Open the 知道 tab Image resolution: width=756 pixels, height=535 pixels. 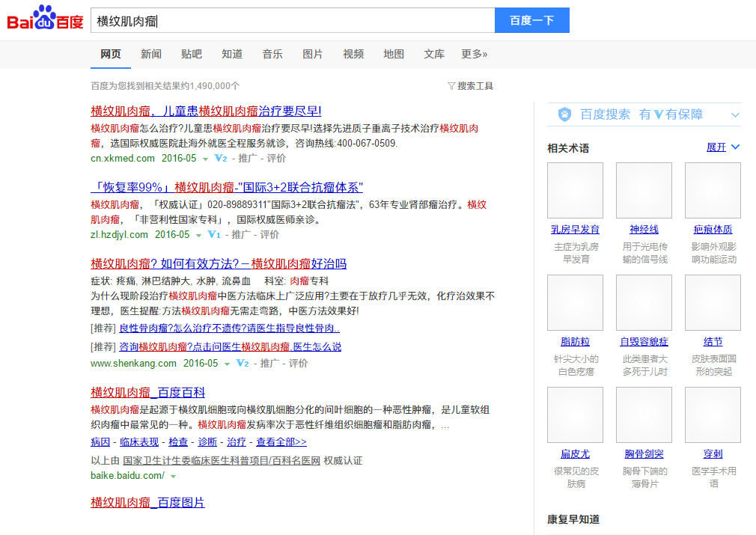(x=232, y=54)
